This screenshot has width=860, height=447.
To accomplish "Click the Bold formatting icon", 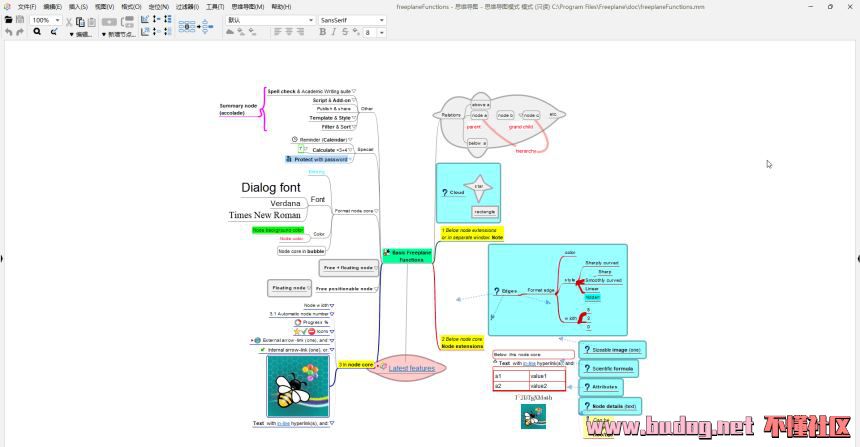I will [322, 32].
